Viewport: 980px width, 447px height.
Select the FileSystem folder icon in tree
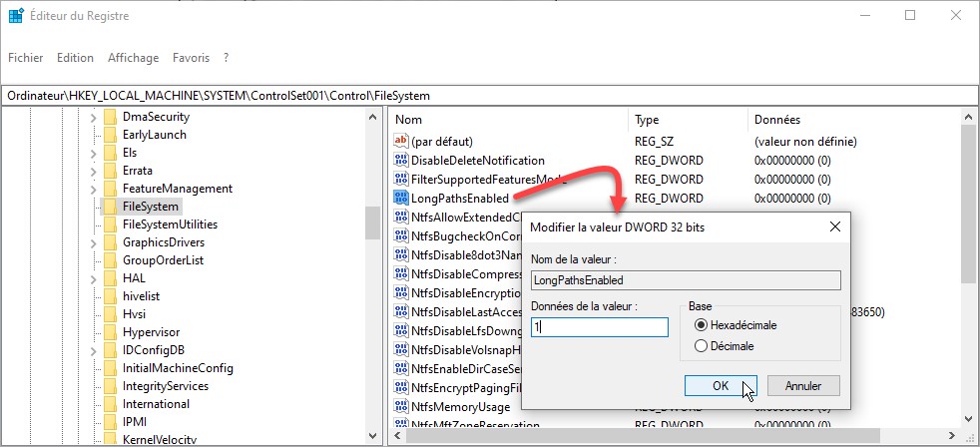pos(110,207)
